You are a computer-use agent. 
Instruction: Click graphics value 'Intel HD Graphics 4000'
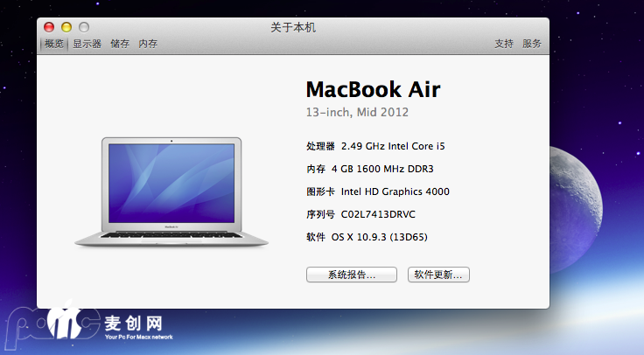click(395, 191)
